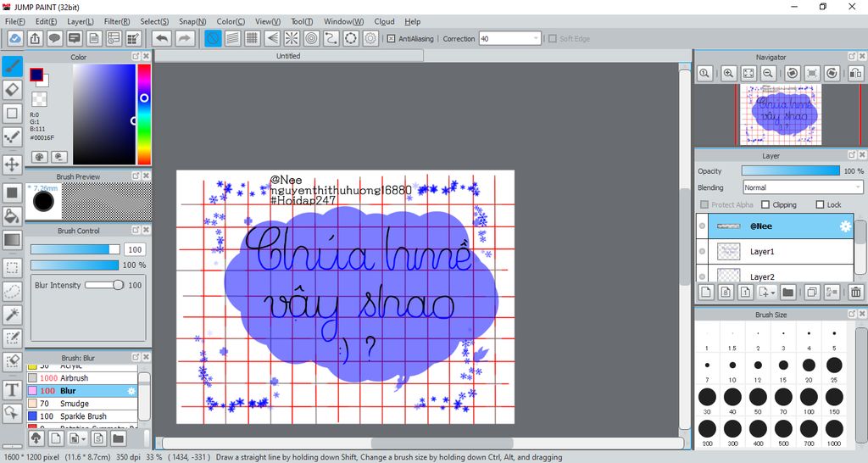Toggle the Protect Alpha checkbox
Image resolution: width=868 pixels, height=463 pixels.
704,204
